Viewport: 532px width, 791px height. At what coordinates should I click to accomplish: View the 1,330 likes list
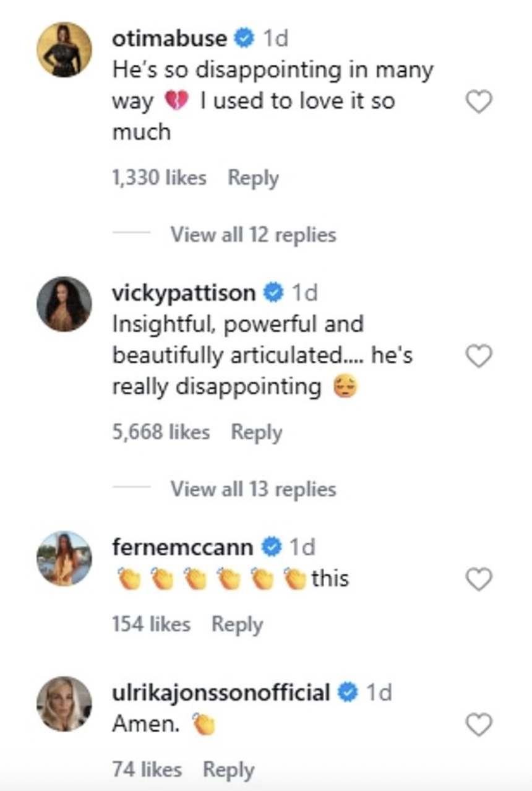coord(159,178)
